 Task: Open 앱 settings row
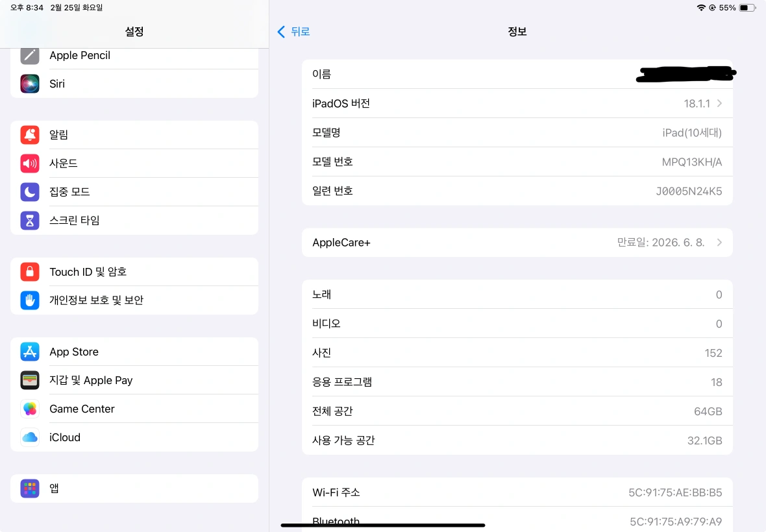coord(134,488)
